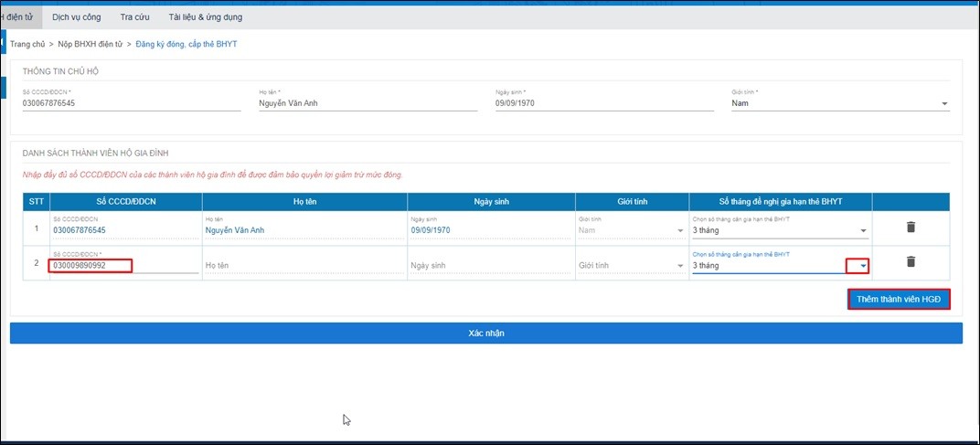This screenshot has height=445, width=980.
Task: Open the household head's Giới tính dropdown
Action: tap(944, 104)
